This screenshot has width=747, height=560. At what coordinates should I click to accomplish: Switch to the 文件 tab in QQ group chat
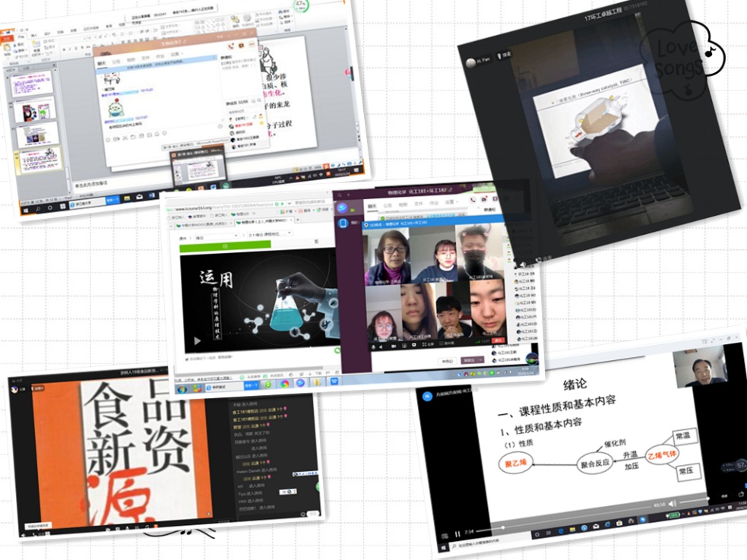coord(418,204)
